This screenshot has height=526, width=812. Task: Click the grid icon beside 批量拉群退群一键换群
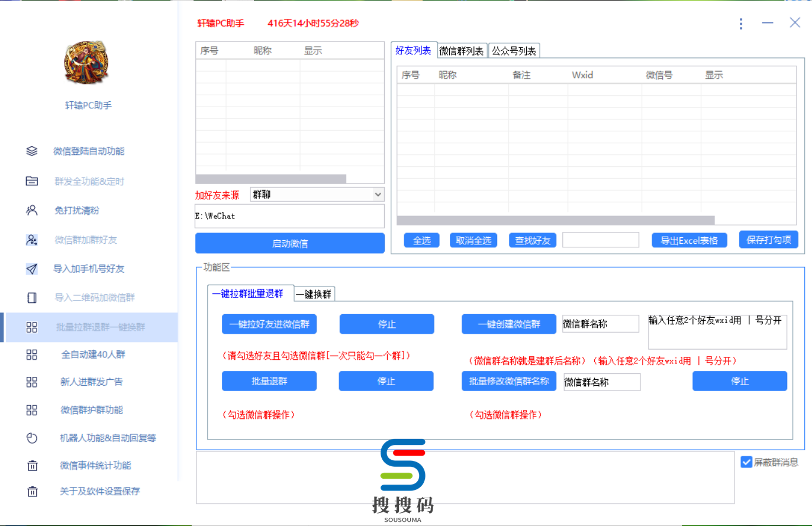(32, 327)
